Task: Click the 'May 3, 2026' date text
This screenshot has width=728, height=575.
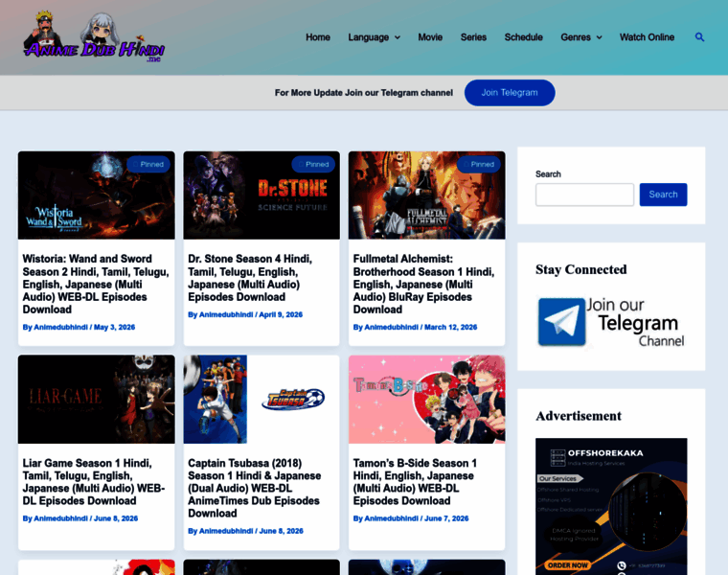Action: tap(114, 328)
